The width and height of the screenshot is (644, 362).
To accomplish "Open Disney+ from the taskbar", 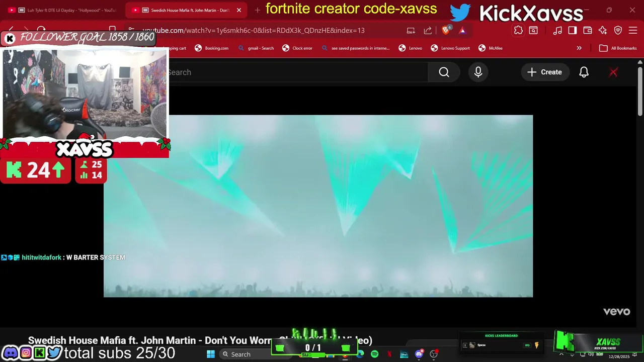I will pyautogui.click(x=404, y=354).
